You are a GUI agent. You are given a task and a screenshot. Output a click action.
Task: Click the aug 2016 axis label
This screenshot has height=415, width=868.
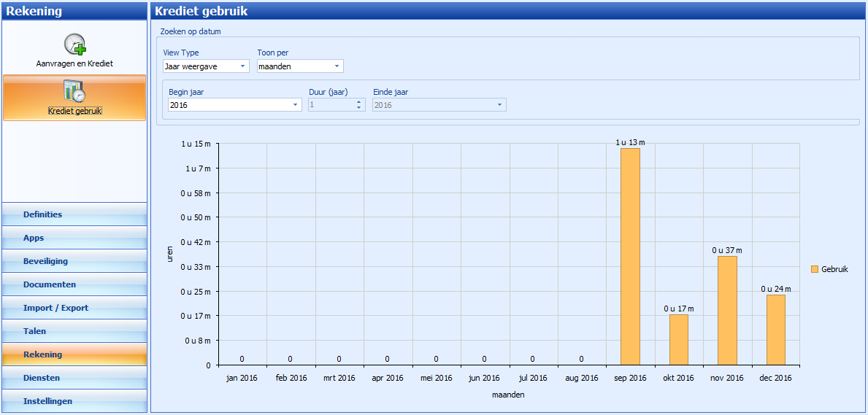[x=581, y=379]
